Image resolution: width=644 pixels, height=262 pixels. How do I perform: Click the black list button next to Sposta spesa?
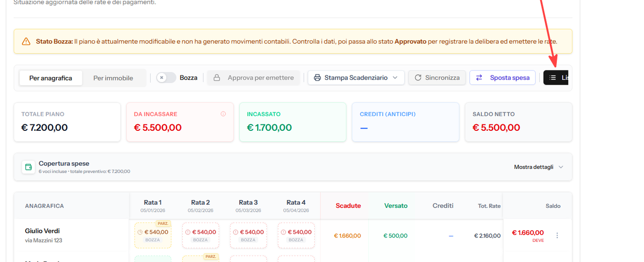tap(556, 78)
